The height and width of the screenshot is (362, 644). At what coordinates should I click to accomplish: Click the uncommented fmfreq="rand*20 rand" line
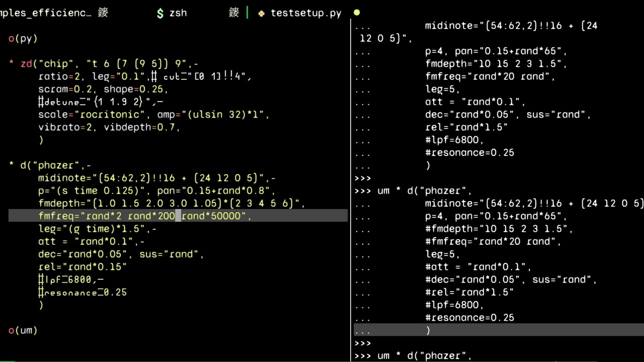490,76
